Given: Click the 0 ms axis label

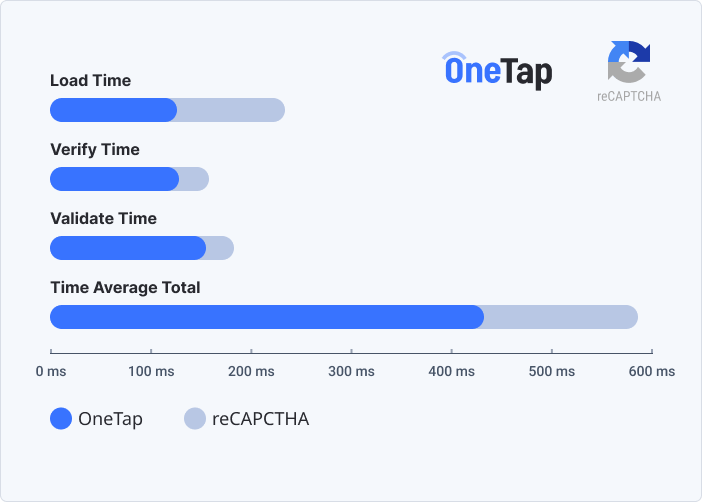Looking at the screenshot, I should click(49, 371).
